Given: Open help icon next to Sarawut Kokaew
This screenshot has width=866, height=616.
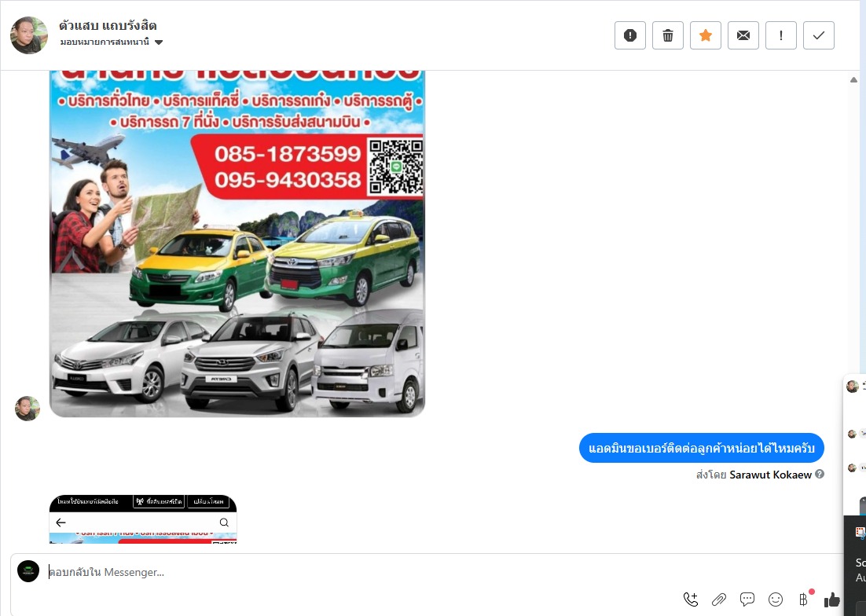Looking at the screenshot, I should 820,474.
